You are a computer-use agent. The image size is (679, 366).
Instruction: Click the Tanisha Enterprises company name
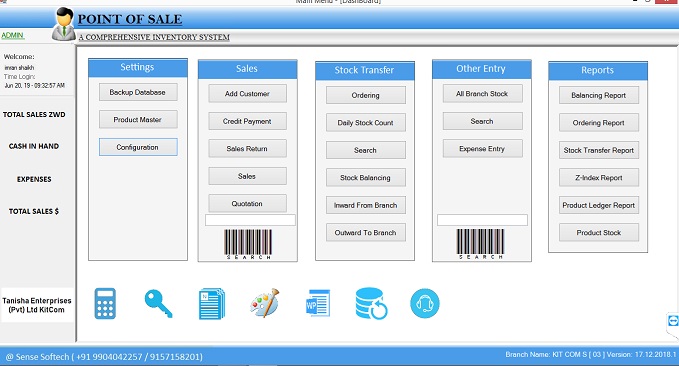[x=37, y=305]
